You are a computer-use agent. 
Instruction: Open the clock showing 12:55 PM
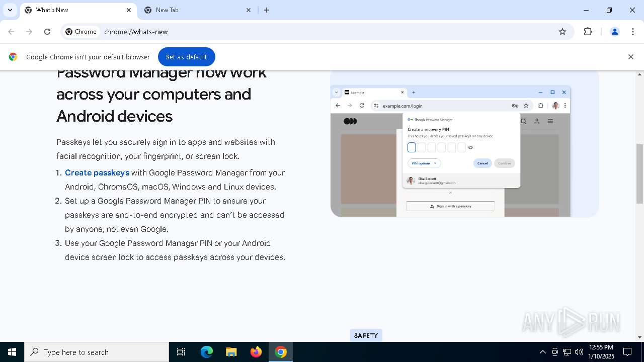(x=601, y=352)
